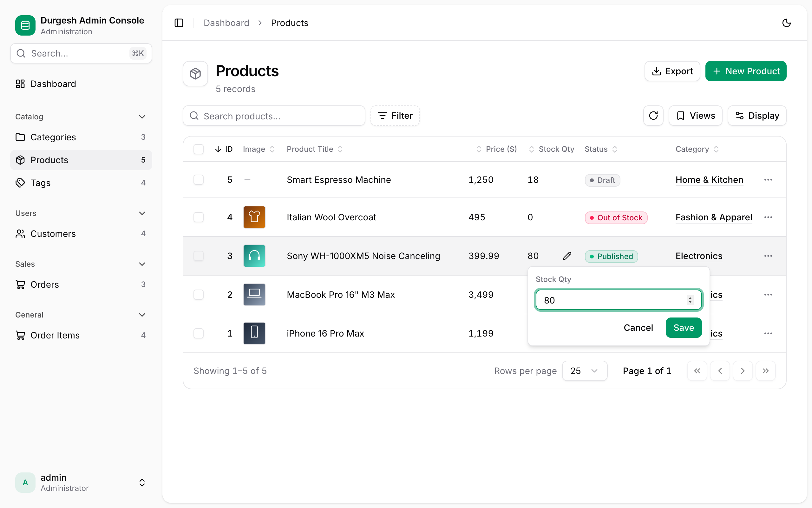Check the iPhone 16 Pro Max row checkbox
The width and height of the screenshot is (812, 508).
(x=199, y=333)
